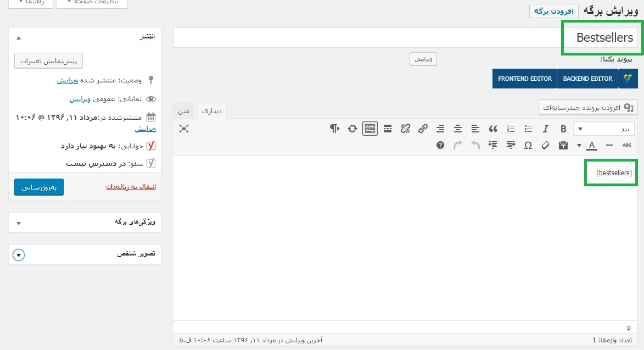Undo last edit with the undo arrow
The width and height of the screenshot is (644, 350).
click(x=475, y=145)
